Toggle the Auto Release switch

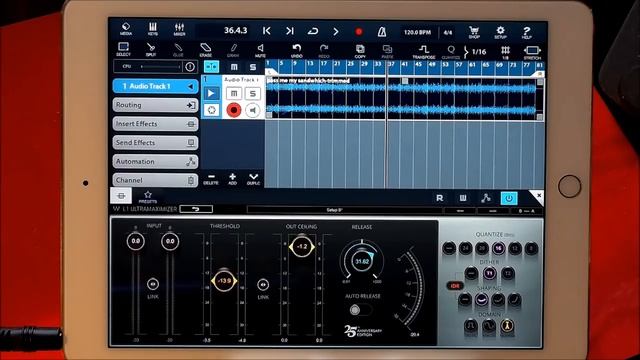(360, 310)
